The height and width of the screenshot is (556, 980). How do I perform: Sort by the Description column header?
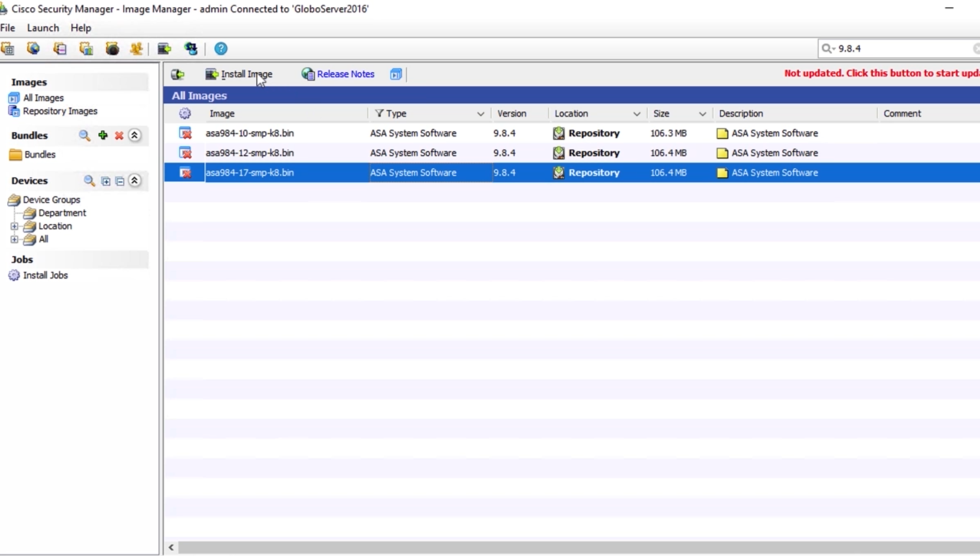(x=741, y=114)
